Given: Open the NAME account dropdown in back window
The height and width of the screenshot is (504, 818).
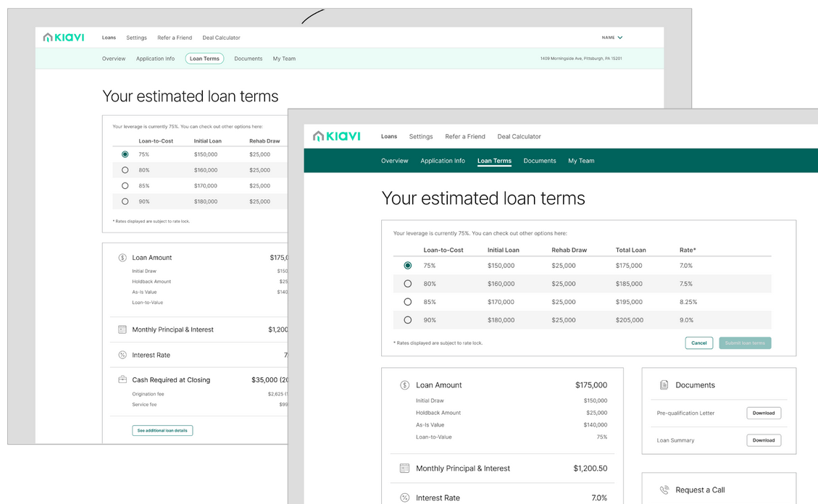Looking at the screenshot, I should [x=612, y=38].
